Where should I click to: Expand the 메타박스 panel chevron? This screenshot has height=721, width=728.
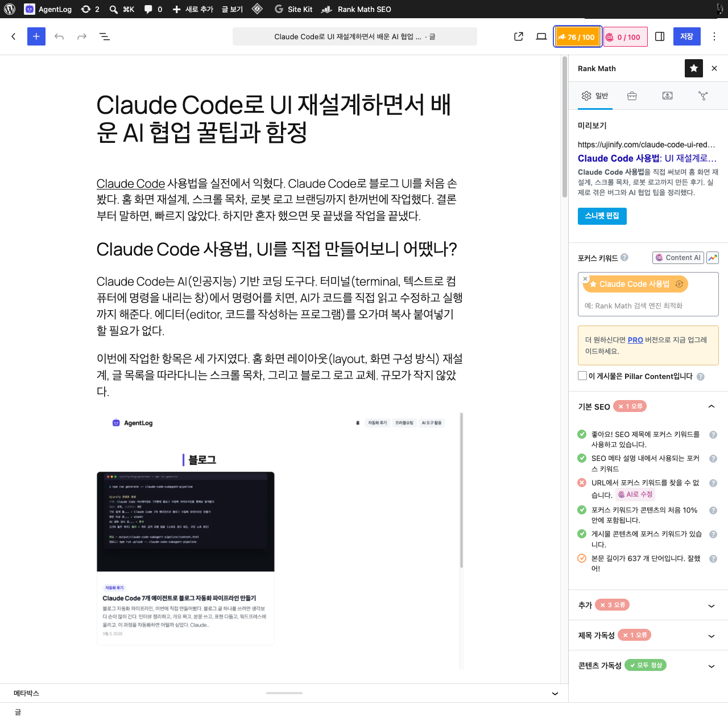tap(555, 693)
